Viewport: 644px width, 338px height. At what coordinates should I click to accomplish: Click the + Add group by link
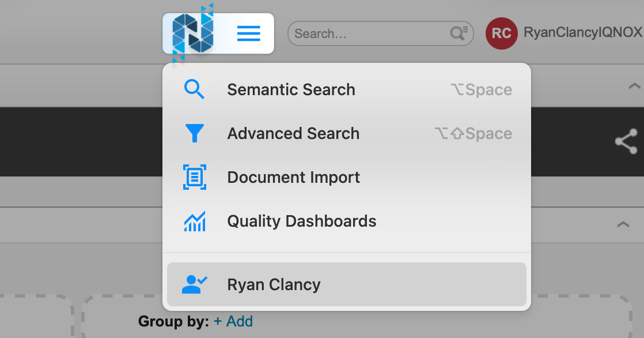233,321
